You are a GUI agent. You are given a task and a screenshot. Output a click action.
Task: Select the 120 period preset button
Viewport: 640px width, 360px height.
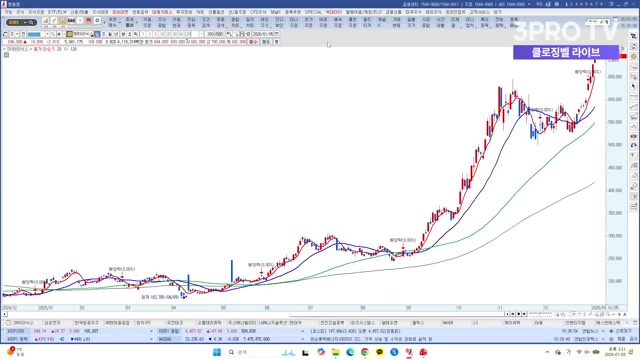188,34
